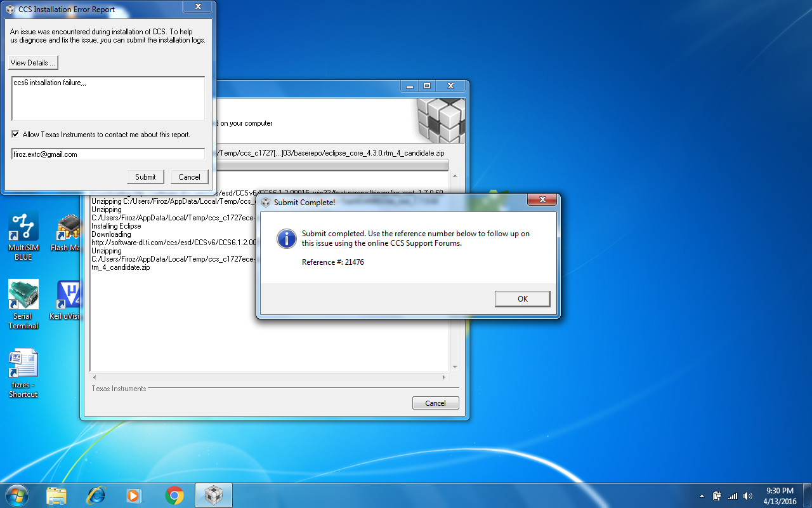Select the Serial Terminal desktop icon

click(x=23, y=305)
